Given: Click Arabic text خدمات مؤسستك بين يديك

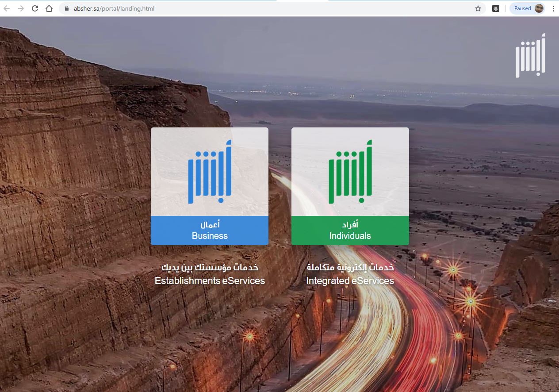Looking at the screenshot, I should [210, 267].
